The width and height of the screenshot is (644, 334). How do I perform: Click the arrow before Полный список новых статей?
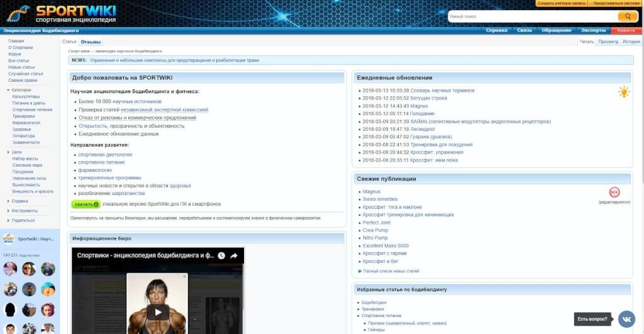360,271
